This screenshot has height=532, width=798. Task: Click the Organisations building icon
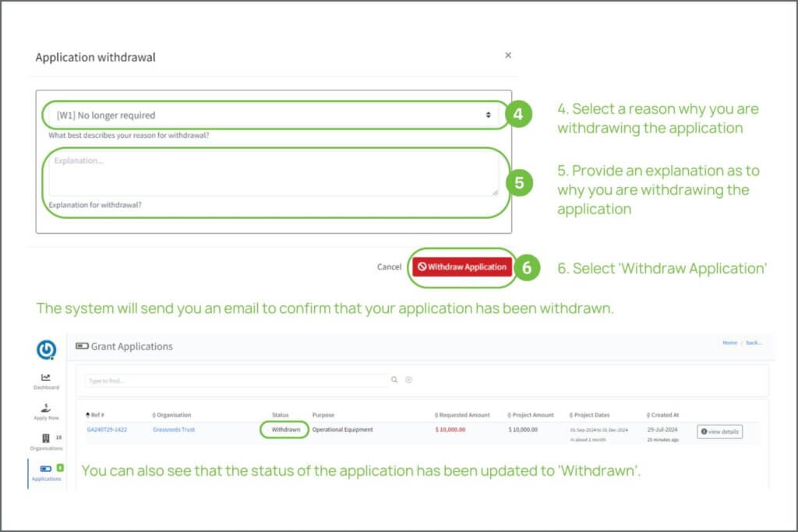point(44,436)
